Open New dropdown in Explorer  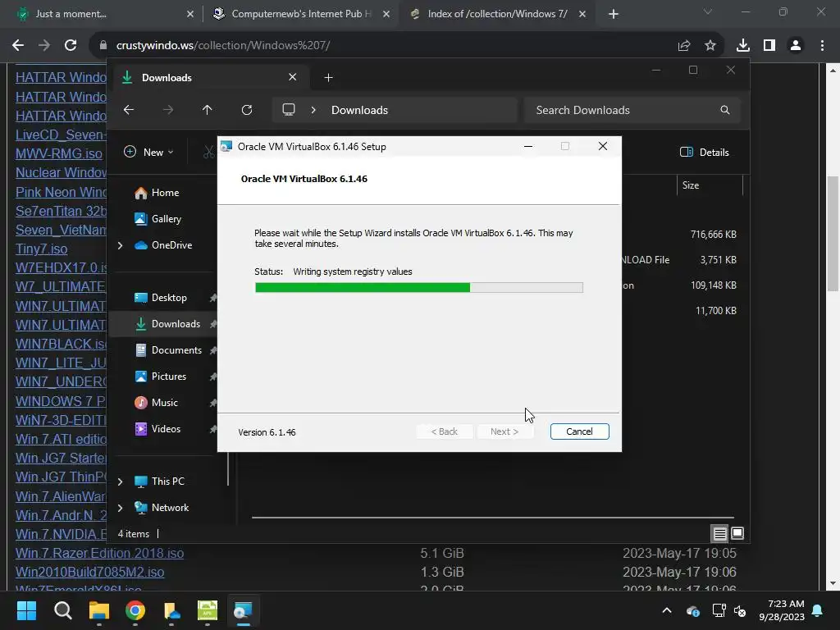148,152
